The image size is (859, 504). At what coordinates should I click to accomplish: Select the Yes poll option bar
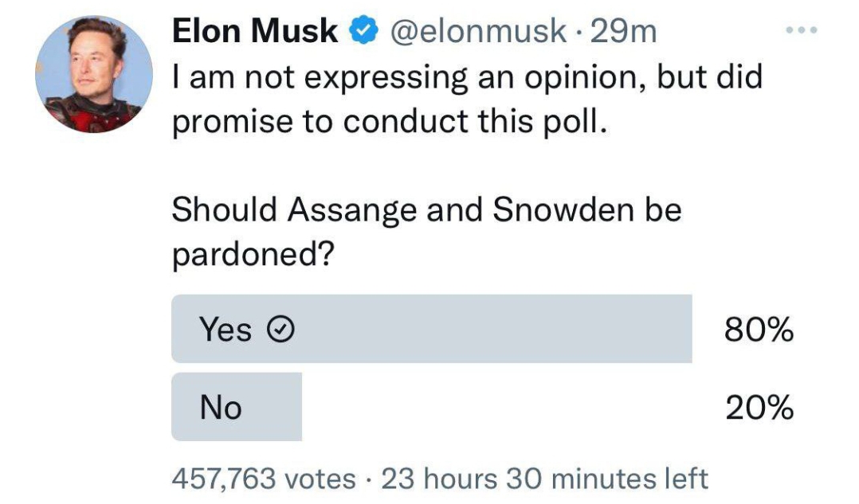431,329
